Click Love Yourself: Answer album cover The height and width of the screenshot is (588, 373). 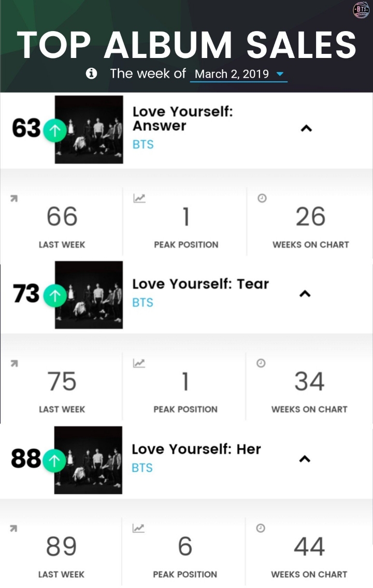coord(89,129)
